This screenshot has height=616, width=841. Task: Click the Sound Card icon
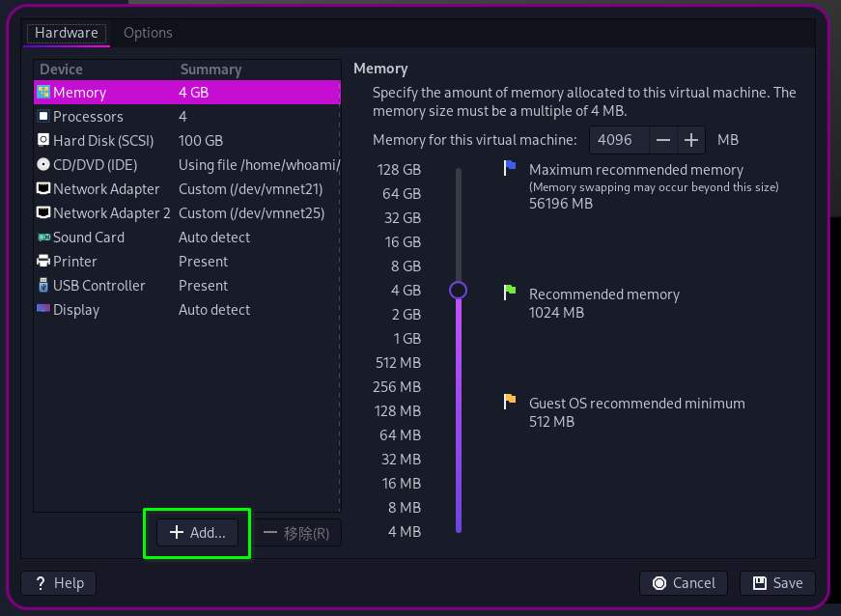tap(43, 238)
